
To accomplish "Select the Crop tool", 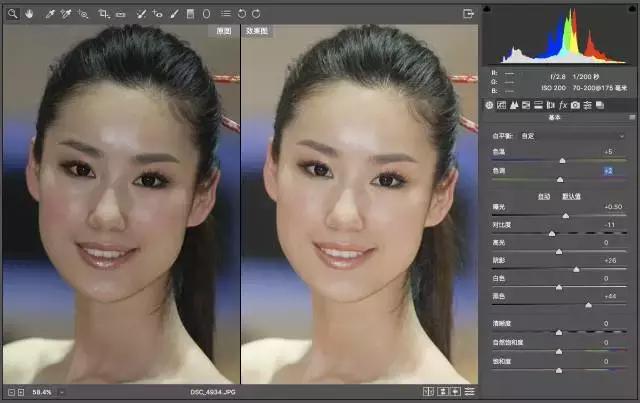I will pyautogui.click(x=104, y=14).
